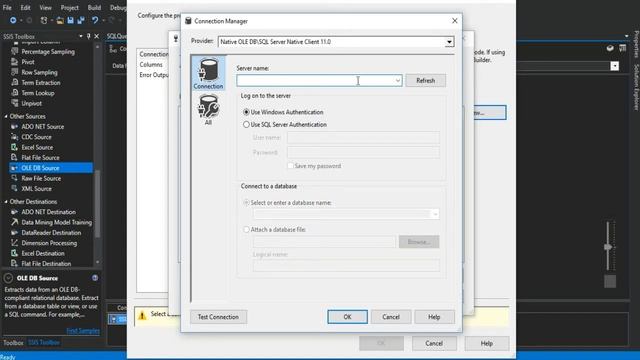Click Cancel in the OLE DB Source Editor
640x360 pixels.
[434, 343]
